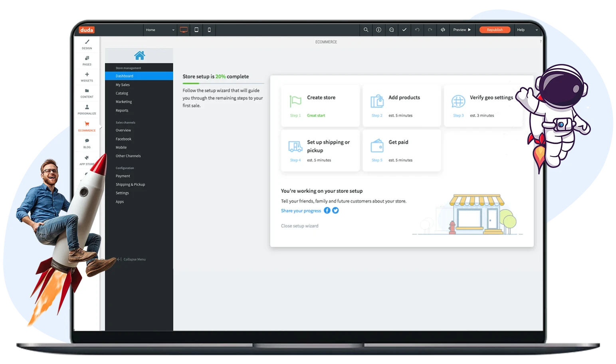Click the ecommerce home icon
The image size is (616, 364).
(139, 55)
